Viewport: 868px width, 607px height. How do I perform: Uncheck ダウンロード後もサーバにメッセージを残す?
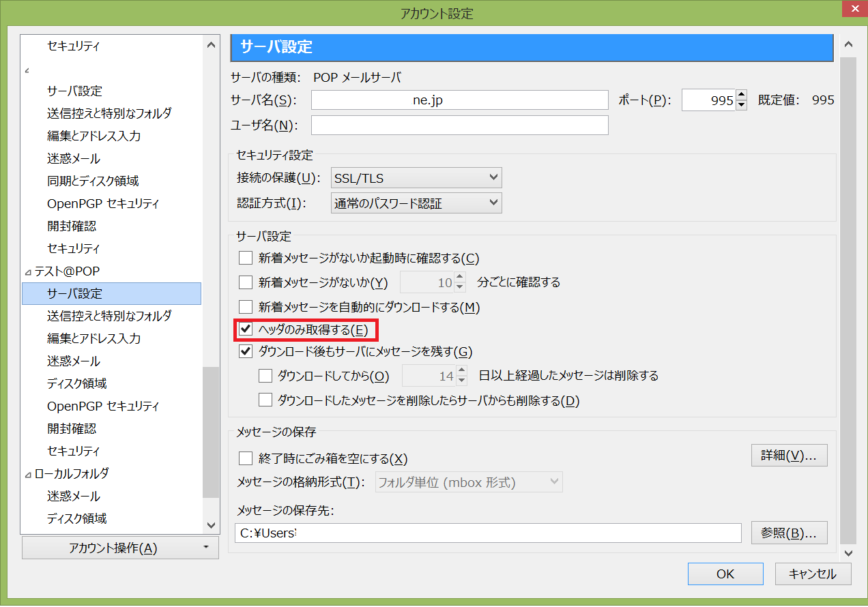(246, 352)
